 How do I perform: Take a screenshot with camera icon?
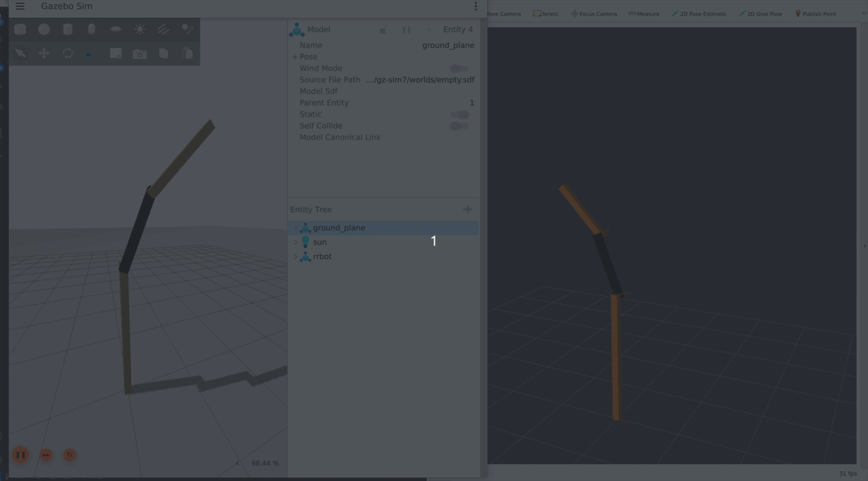point(140,54)
